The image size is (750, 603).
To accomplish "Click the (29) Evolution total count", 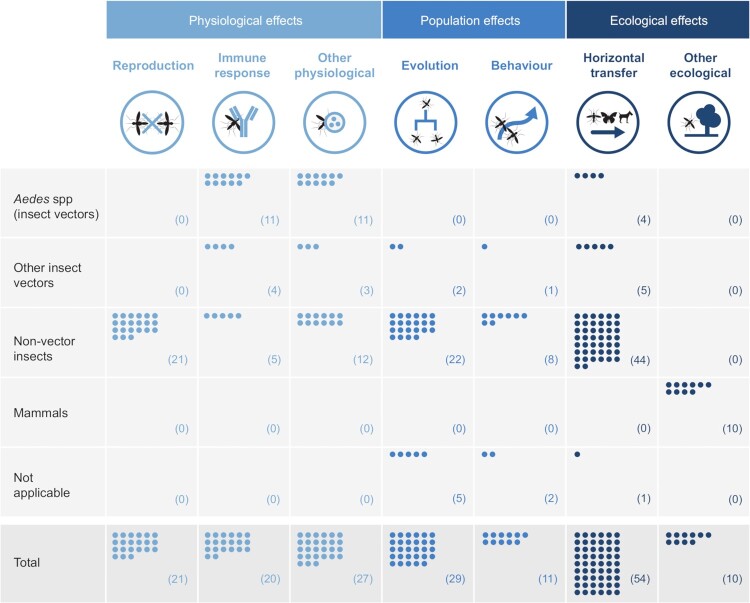I will click(x=455, y=579).
